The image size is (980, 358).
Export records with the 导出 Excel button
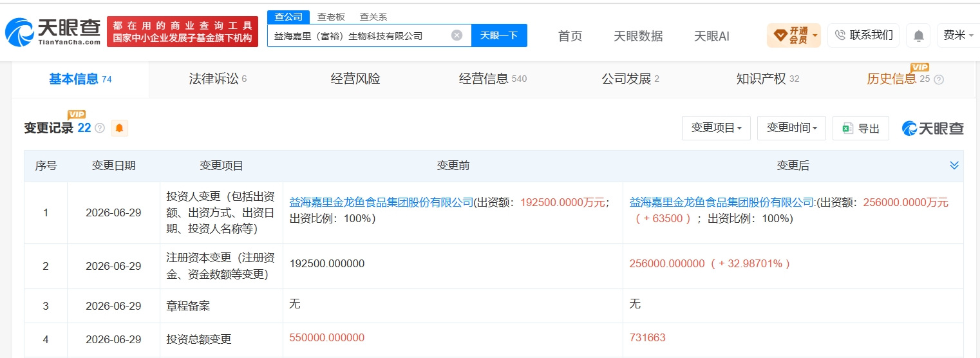(x=860, y=128)
